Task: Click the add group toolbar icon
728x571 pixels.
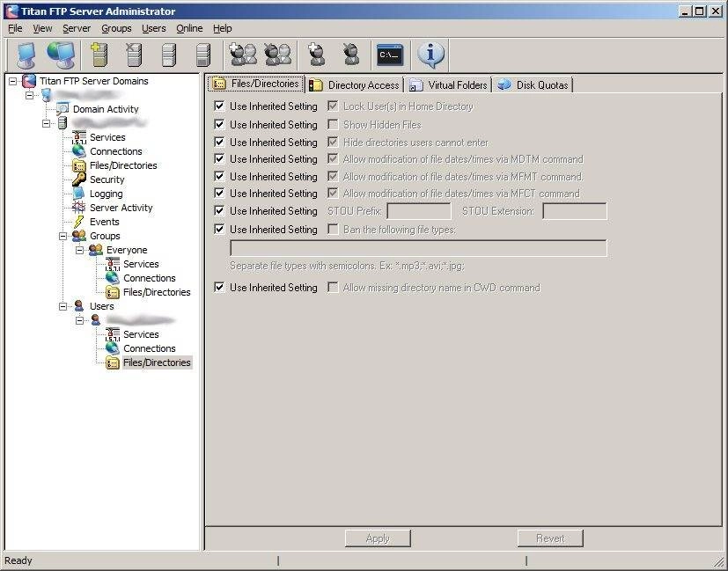Action: [x=243, y=55]
